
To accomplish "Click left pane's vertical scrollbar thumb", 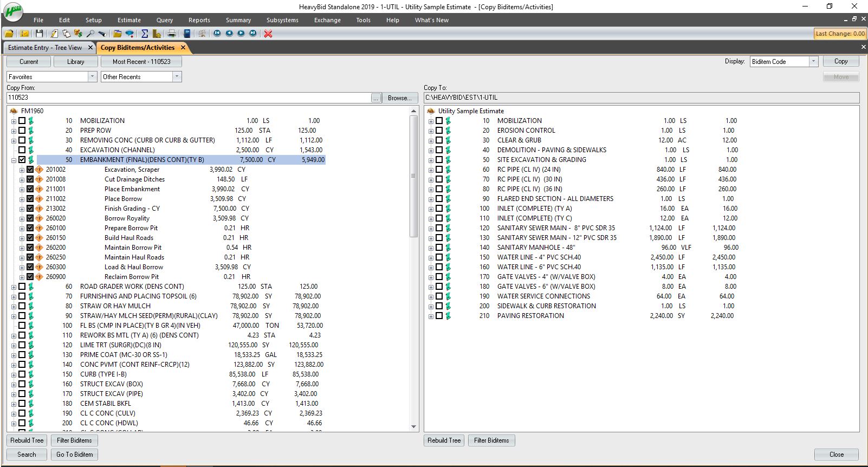I will [x=413, y=176].
